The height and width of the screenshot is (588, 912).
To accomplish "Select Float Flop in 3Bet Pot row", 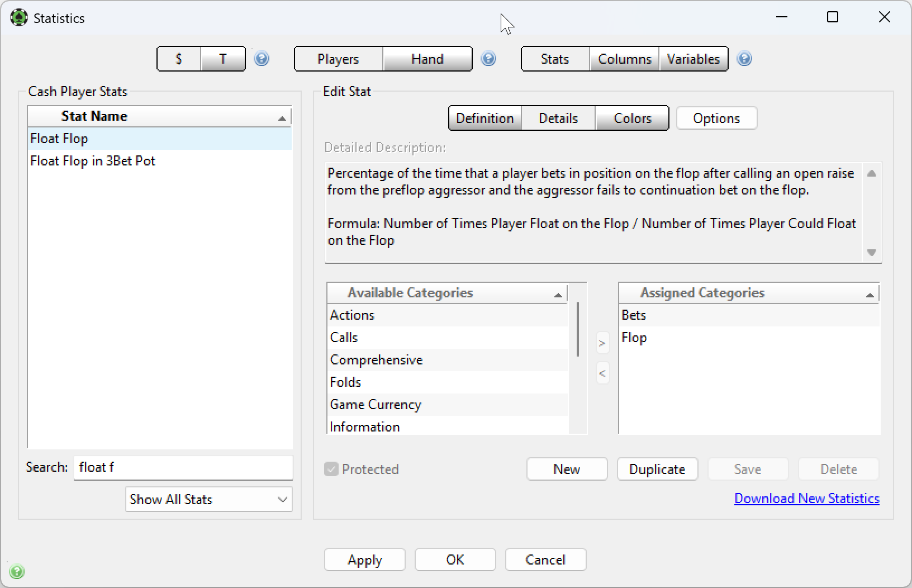I will click(159, 161).
